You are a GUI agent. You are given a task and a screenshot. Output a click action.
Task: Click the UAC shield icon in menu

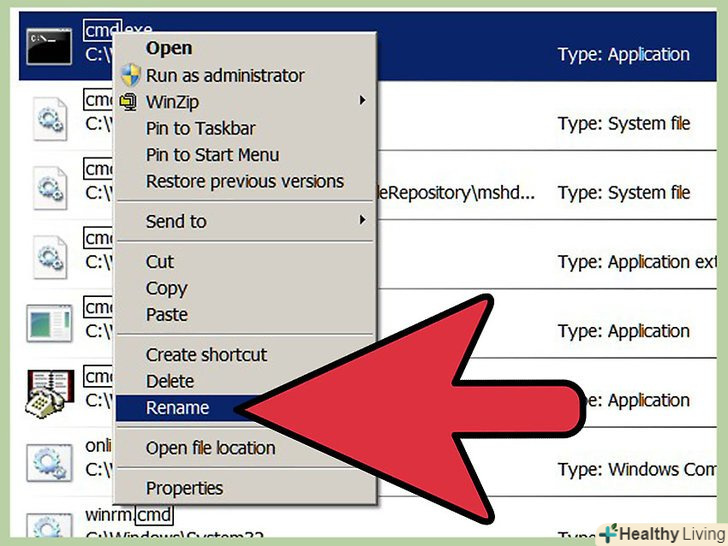tap(130, 75)
